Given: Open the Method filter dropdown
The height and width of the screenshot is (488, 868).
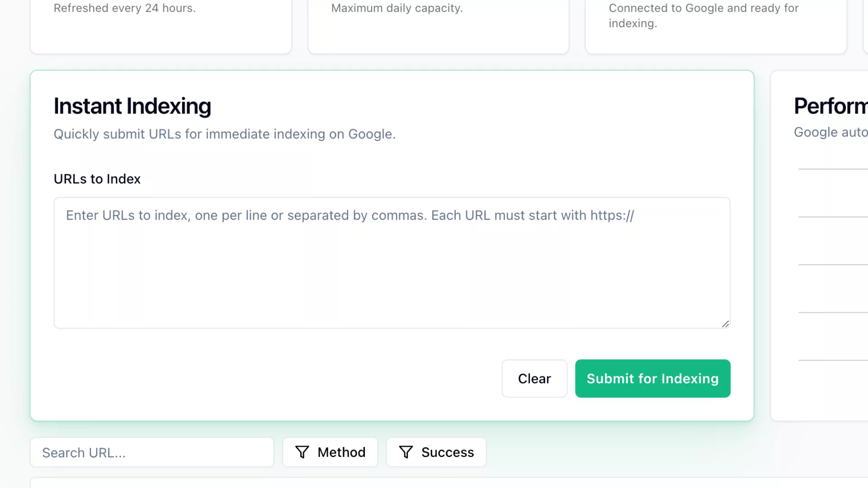Looking at the screenshot, I should pos(330,452).
